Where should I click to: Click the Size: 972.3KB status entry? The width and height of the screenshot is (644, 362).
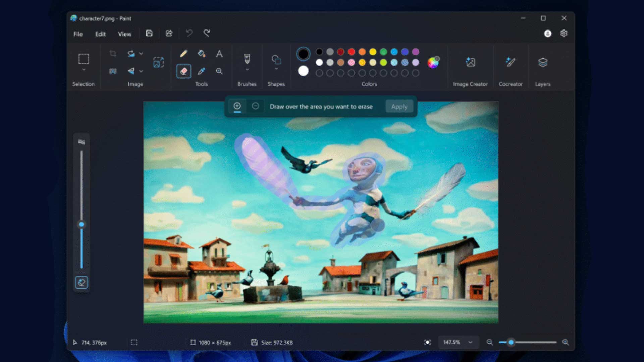point(272,343)
